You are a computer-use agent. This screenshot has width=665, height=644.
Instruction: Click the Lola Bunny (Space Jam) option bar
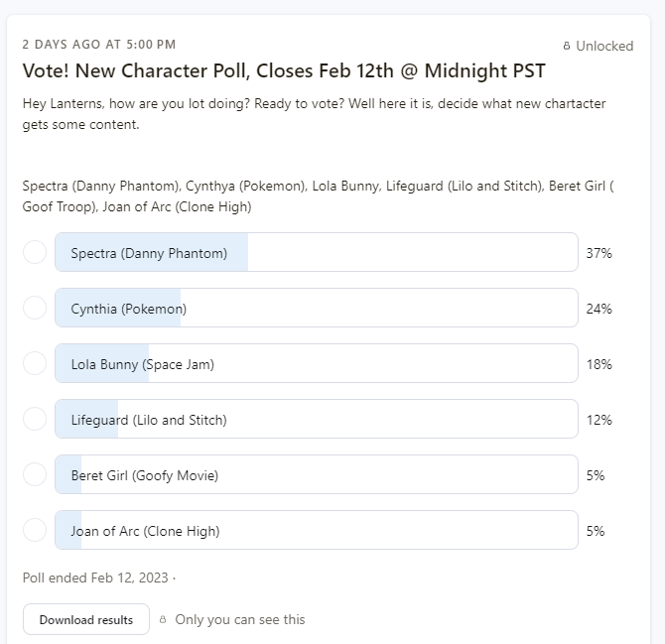pyautogui.click(x=317, y=363)
